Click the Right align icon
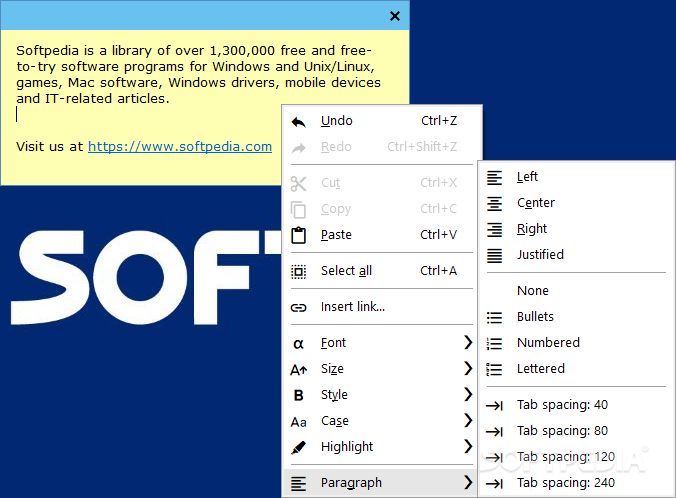676x498 pixels. 494,230
